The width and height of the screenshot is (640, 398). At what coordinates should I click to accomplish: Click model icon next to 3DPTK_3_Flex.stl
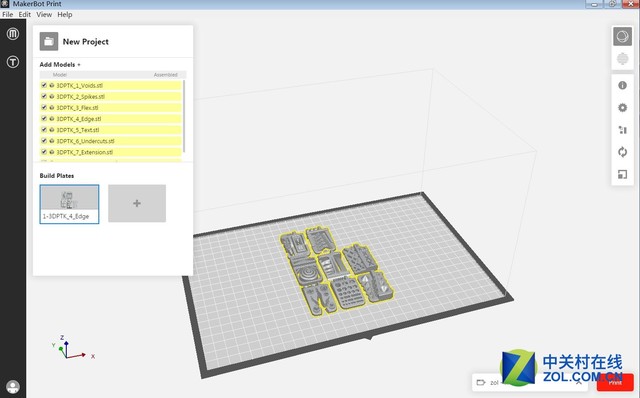(x=52, y=107)
